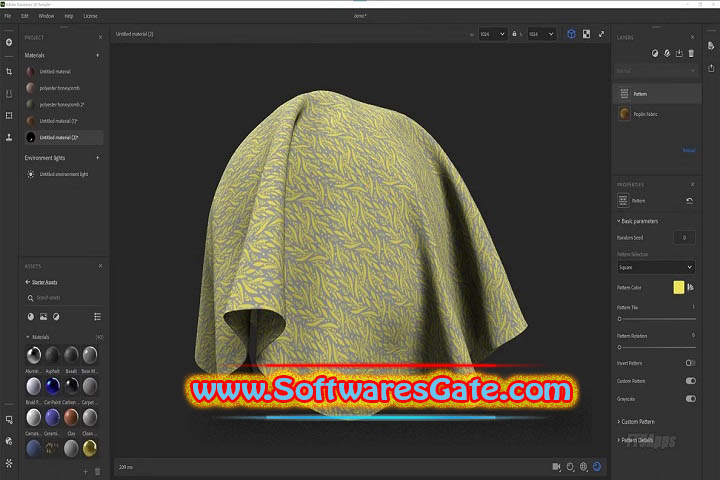
Task: Click the Pattern Rotation slider
Action: click(x=657, y=347)
